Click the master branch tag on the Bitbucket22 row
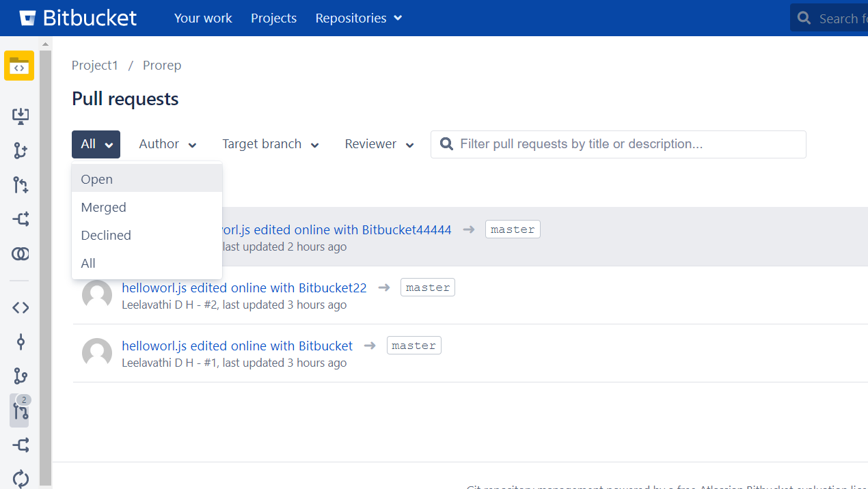The width and height of the screenshot is (868, 489). (428, 288)
